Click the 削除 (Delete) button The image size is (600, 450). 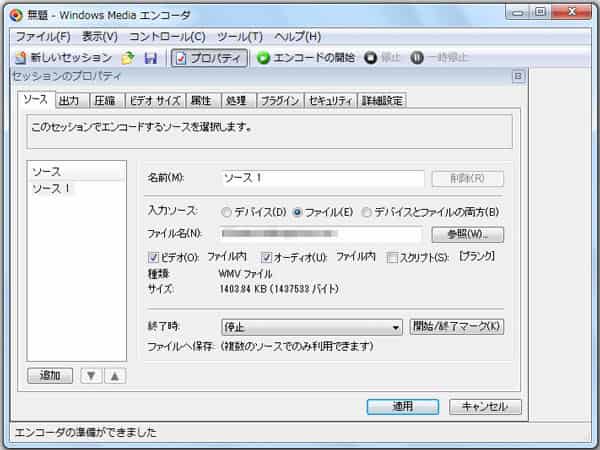[468, 179]
